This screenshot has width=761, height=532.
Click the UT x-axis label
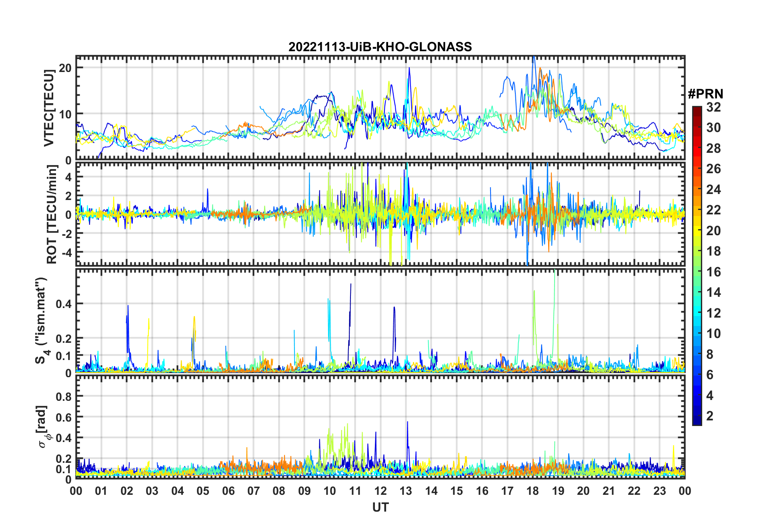pyautogui.click(x=380, y=507)
